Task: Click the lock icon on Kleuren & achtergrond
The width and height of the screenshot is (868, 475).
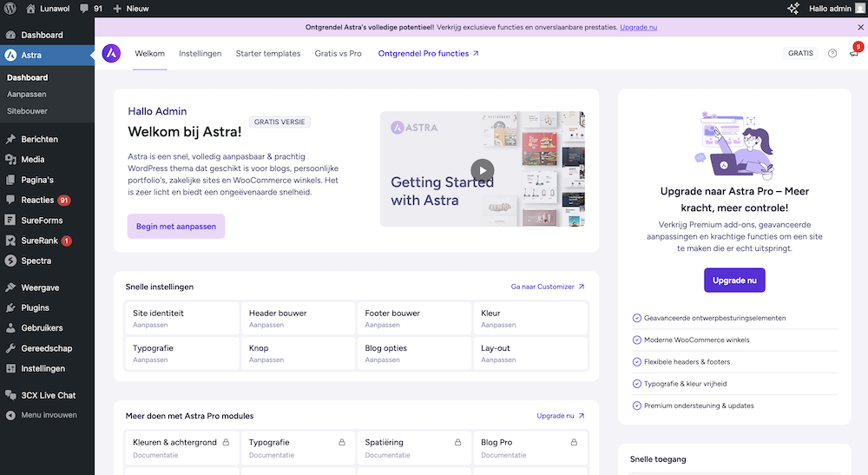Action: [226, 442]
